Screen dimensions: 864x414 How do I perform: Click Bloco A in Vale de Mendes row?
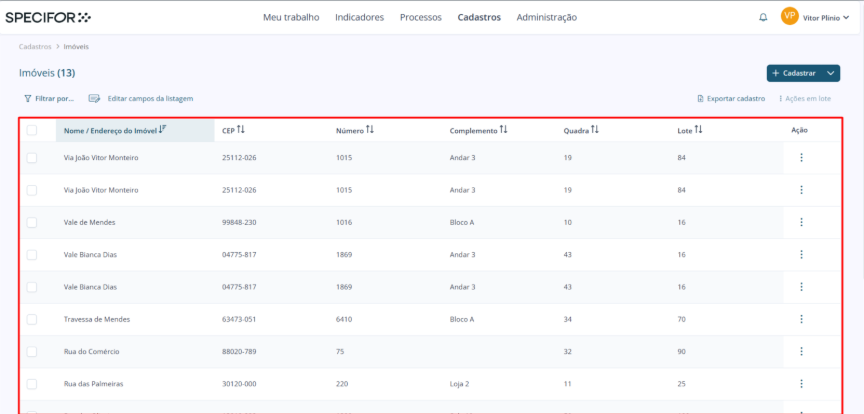462,222
